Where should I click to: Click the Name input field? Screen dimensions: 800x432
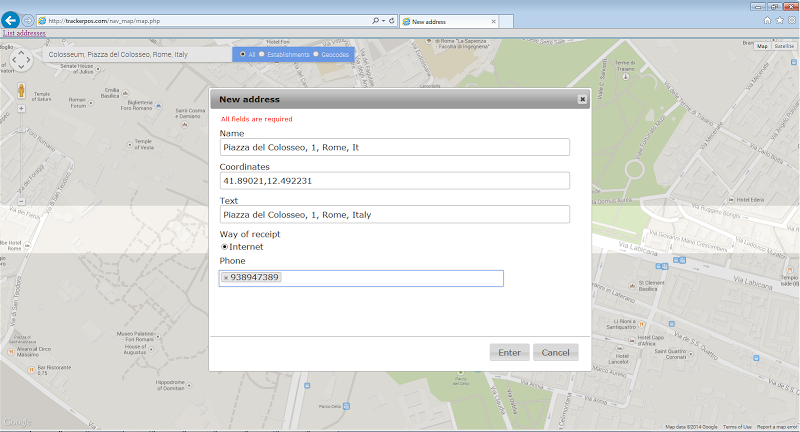(x=394, y=147)
